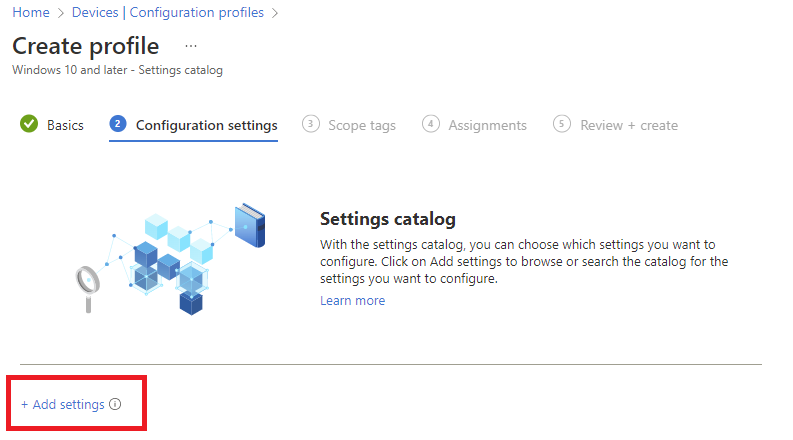This screenshot has width=793, height=440.
Task: Click step 4 circle icon
Action: tap(430, 124)
